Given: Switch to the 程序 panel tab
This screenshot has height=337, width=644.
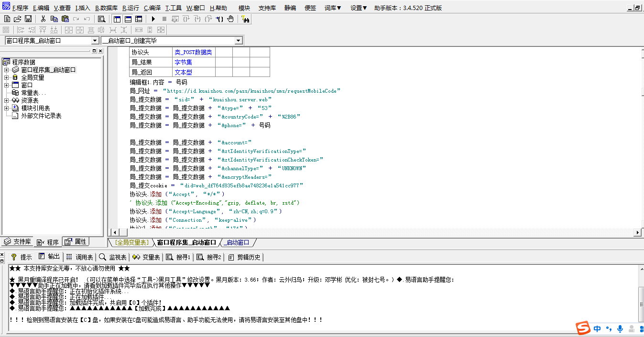Looking at the screenshot, I should click(x=48, y=242).
